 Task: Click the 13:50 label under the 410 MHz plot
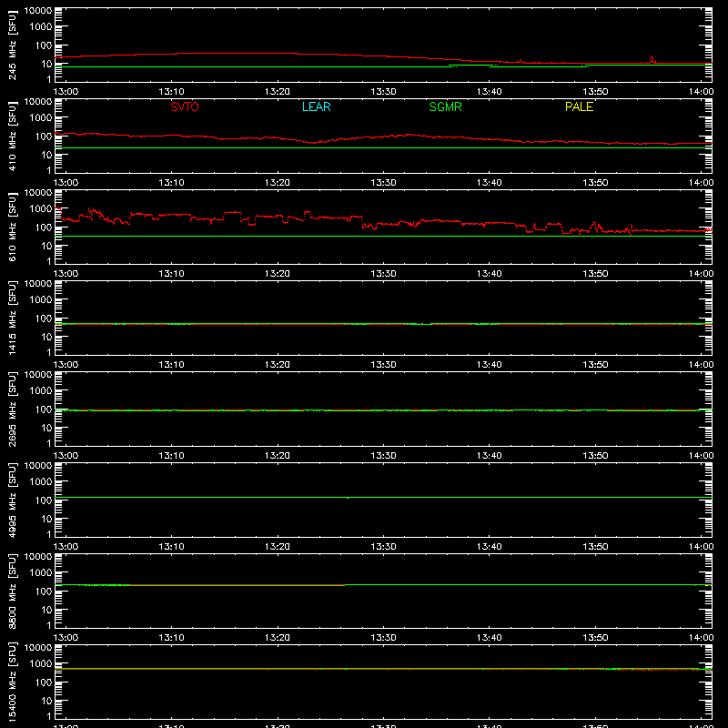(595, 183)
